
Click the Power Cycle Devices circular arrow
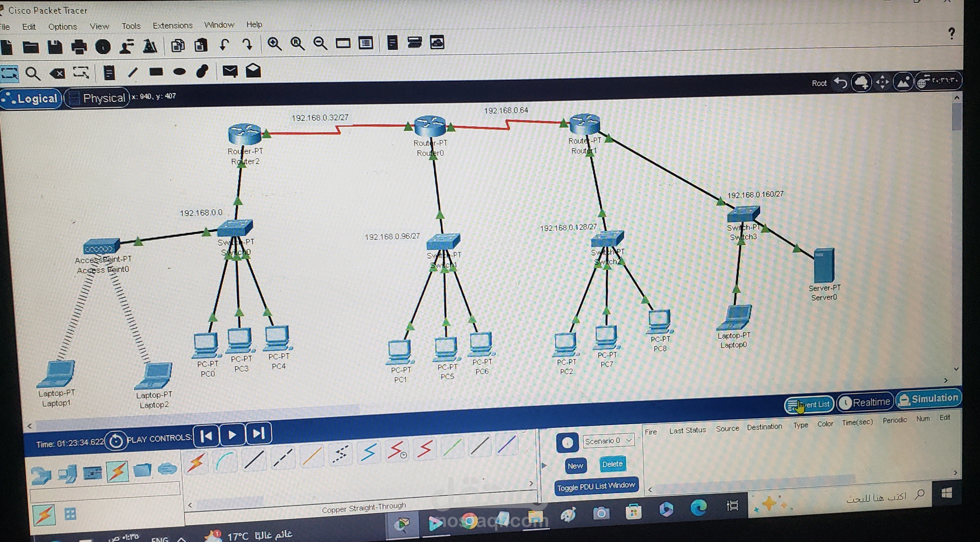click(x=116, y=441)
